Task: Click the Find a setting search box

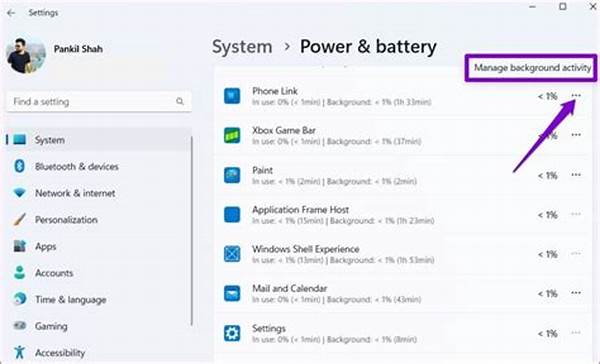Action: tap(99, 101)
